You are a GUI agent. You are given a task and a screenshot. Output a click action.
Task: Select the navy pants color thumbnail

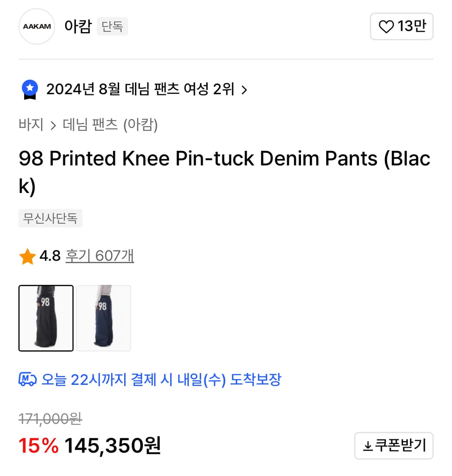(104, 318)
